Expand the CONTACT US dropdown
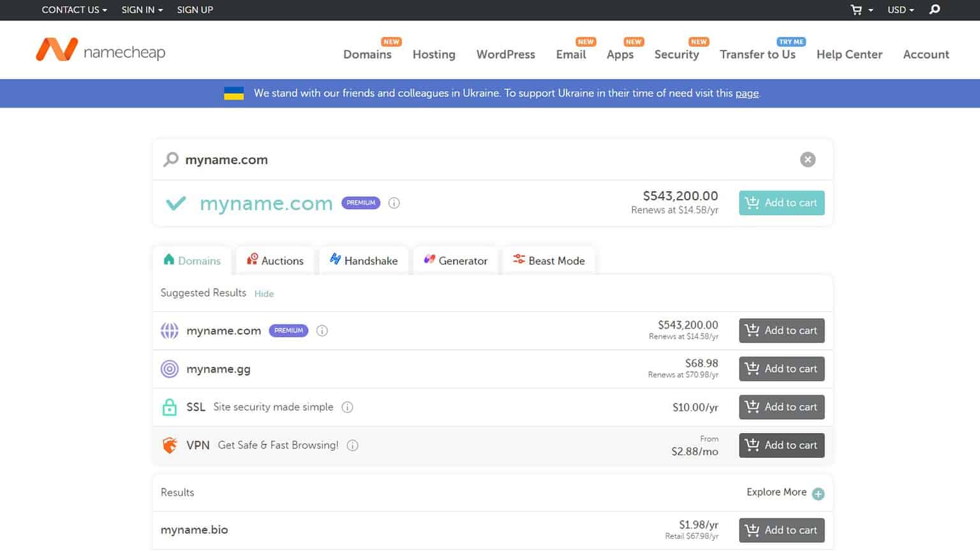The height and width of the screenshot is (551, 980). [x=74, y=10]
